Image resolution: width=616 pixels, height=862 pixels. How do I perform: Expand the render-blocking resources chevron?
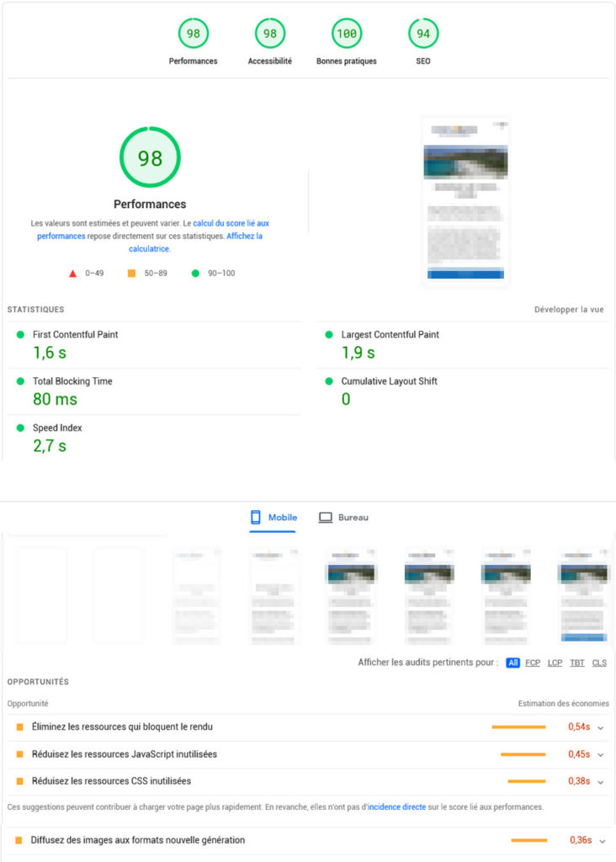[x=601, y=728]
